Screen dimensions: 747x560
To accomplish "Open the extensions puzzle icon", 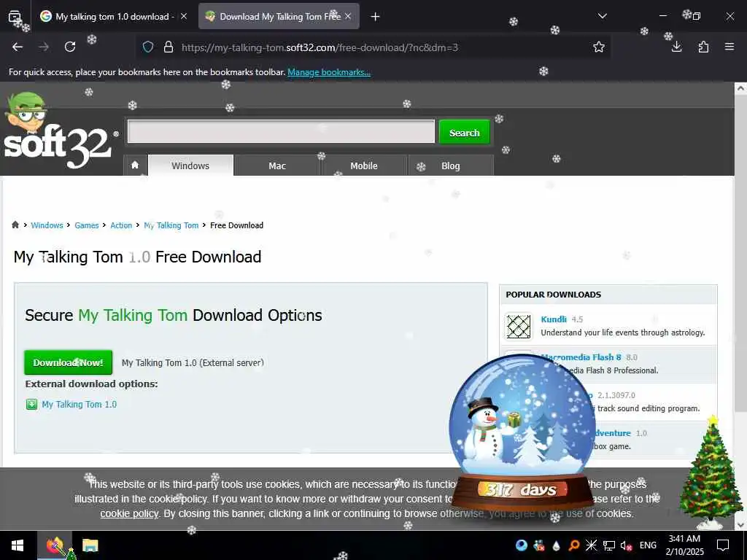I will tap(703, 47).
